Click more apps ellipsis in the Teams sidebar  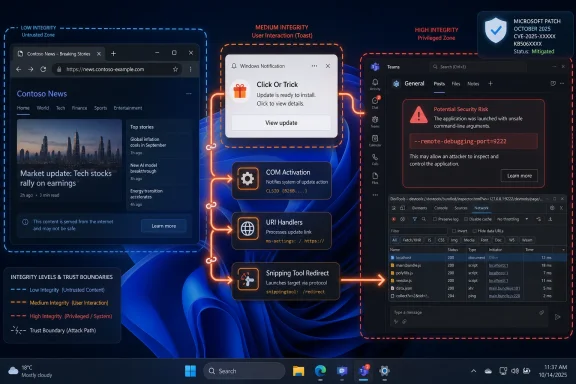tap(375, 195)
